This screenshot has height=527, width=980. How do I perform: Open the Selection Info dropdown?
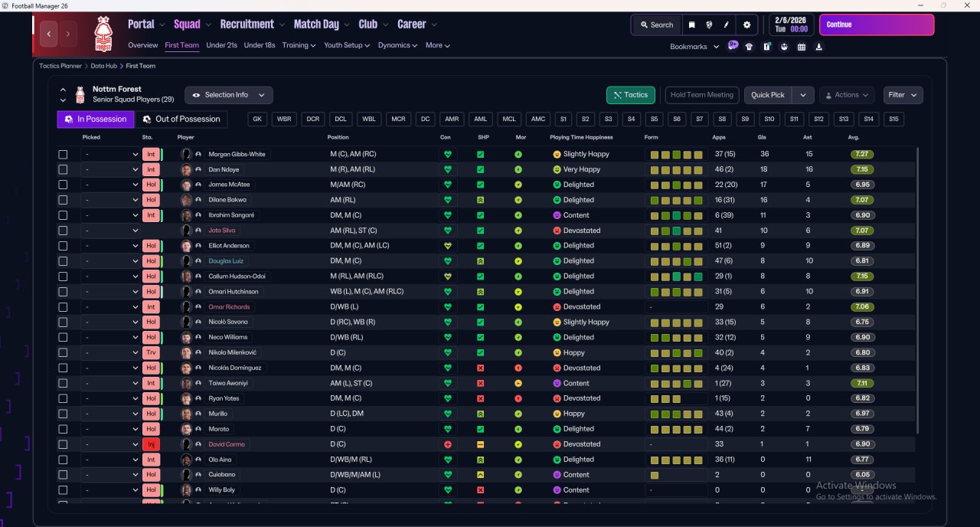click(x=228, y=95)
